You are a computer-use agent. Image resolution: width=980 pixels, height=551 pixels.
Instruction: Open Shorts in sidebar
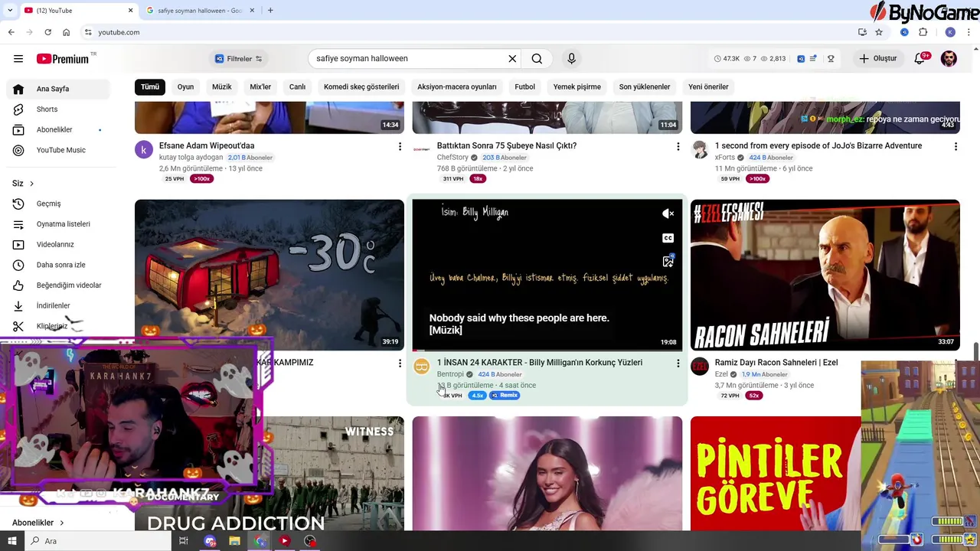(x=58, y=109)
